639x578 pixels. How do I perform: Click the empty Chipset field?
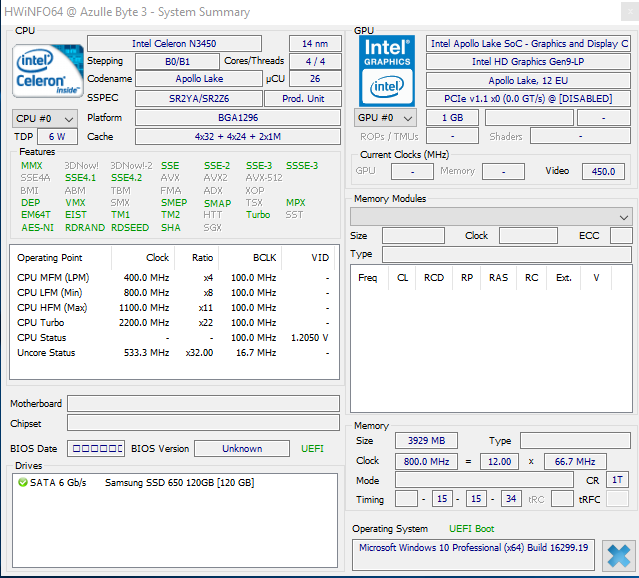pyautogui.click(x=203, y=423)
